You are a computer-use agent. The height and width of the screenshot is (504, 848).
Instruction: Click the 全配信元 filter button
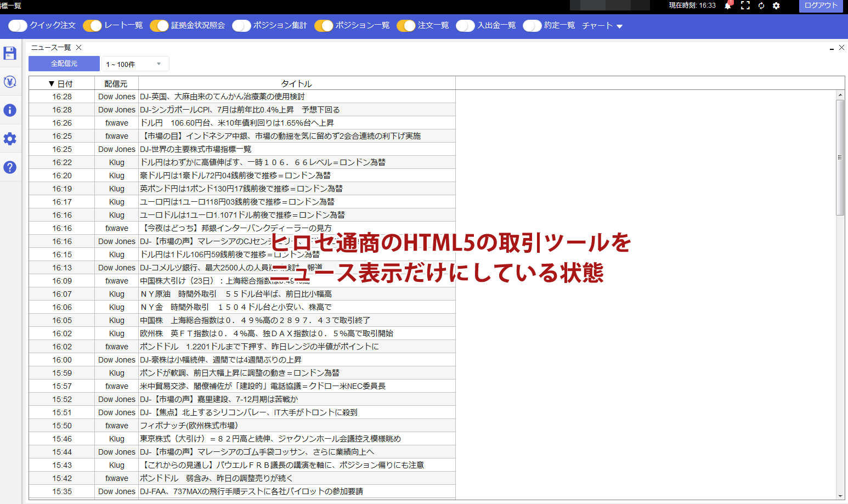pos(64,64)
